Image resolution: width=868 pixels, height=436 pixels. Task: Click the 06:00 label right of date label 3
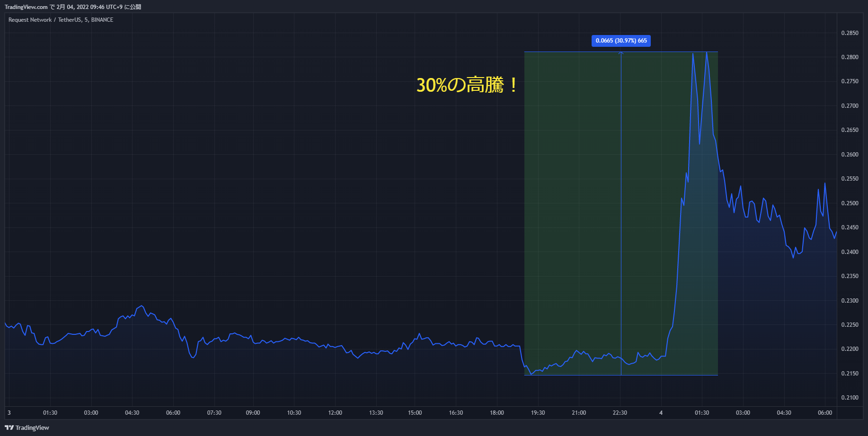pos(173,413)
